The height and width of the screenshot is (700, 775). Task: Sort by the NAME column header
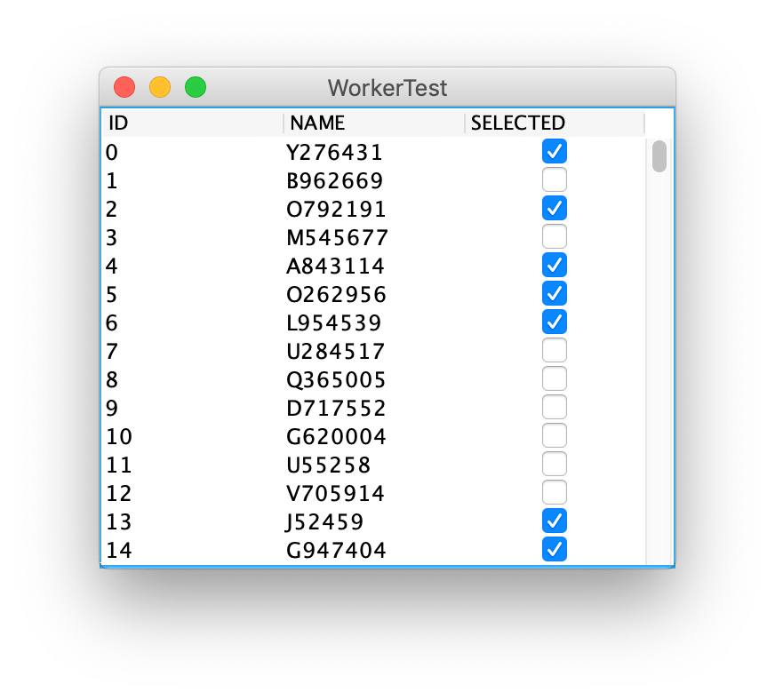click(x=374, y=123)
